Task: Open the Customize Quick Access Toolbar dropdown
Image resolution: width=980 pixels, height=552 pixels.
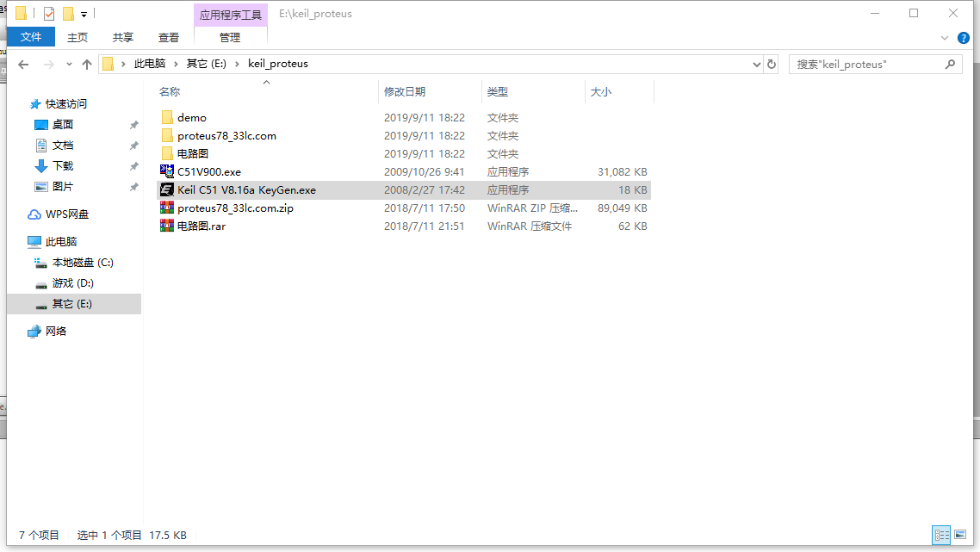Action: pos(84,14)
